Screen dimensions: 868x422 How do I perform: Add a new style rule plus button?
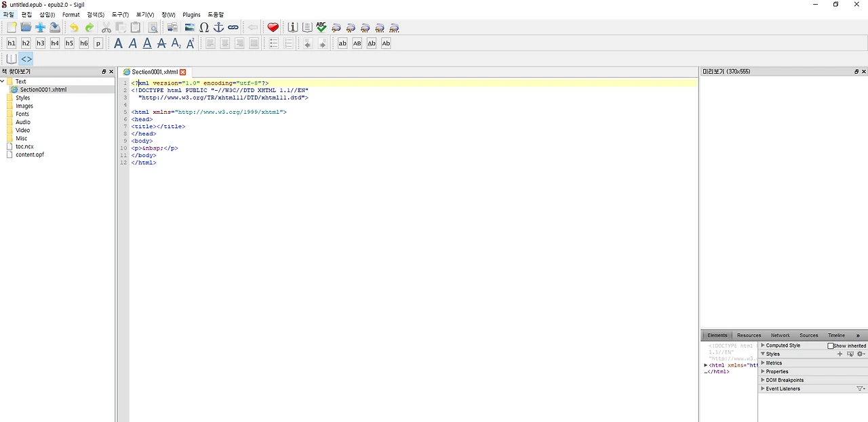pyautogui.click(x=840, y=354)
